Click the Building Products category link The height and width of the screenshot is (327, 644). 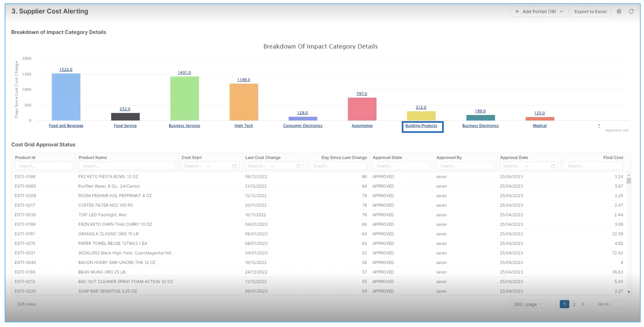tap(421, 126)
